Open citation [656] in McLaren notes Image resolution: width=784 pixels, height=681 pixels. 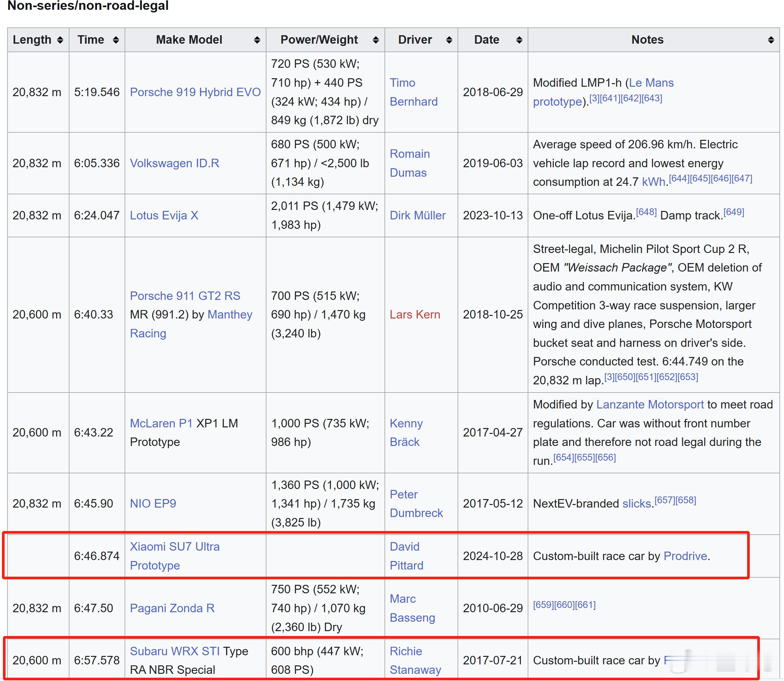(x=605, y=458)
